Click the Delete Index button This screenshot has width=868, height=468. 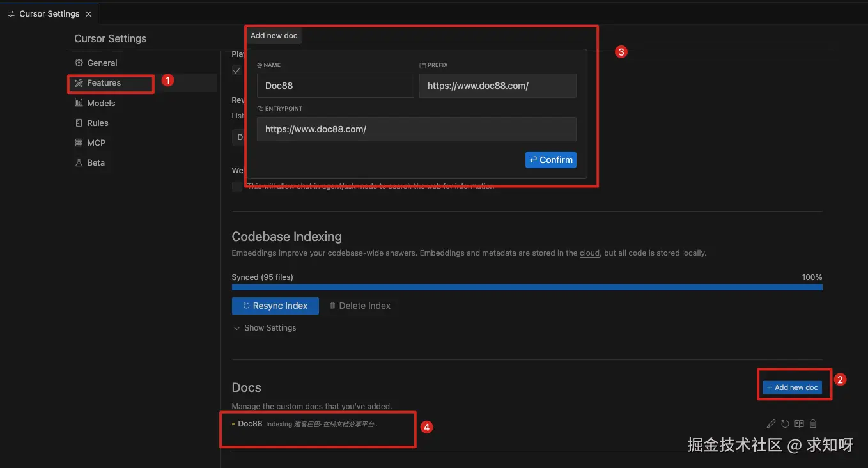[359, 306]
